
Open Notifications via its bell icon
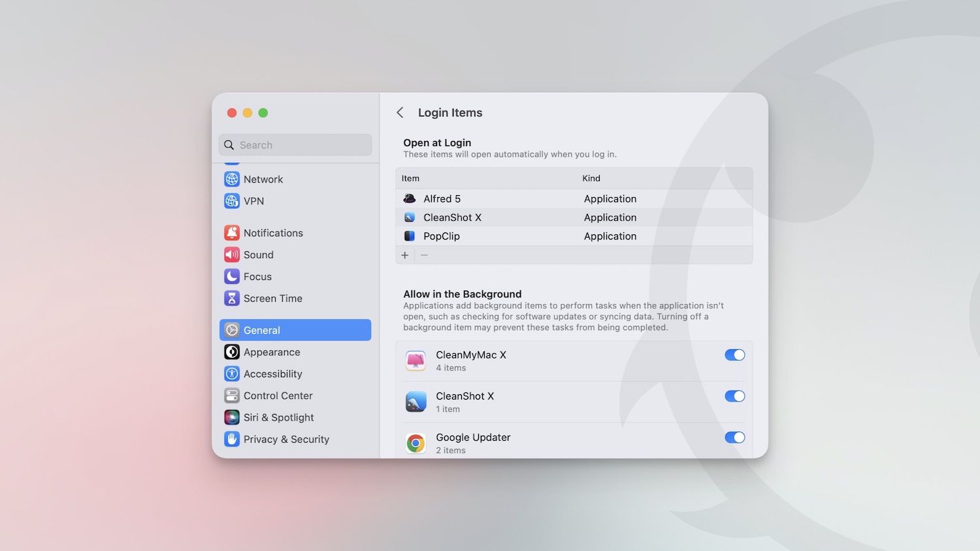coord(232,232)
